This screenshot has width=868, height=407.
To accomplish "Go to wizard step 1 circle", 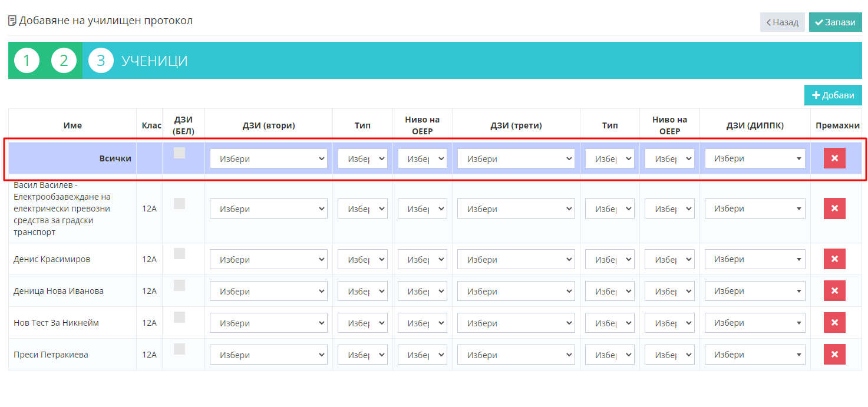I will (x=27, y=61).
